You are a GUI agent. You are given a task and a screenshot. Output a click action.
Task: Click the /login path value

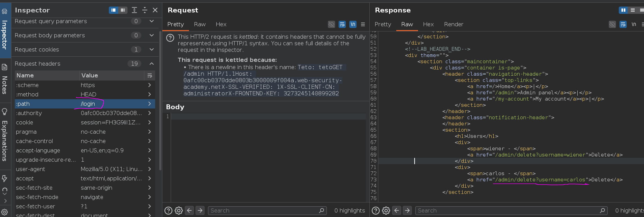tap(88, 104)
